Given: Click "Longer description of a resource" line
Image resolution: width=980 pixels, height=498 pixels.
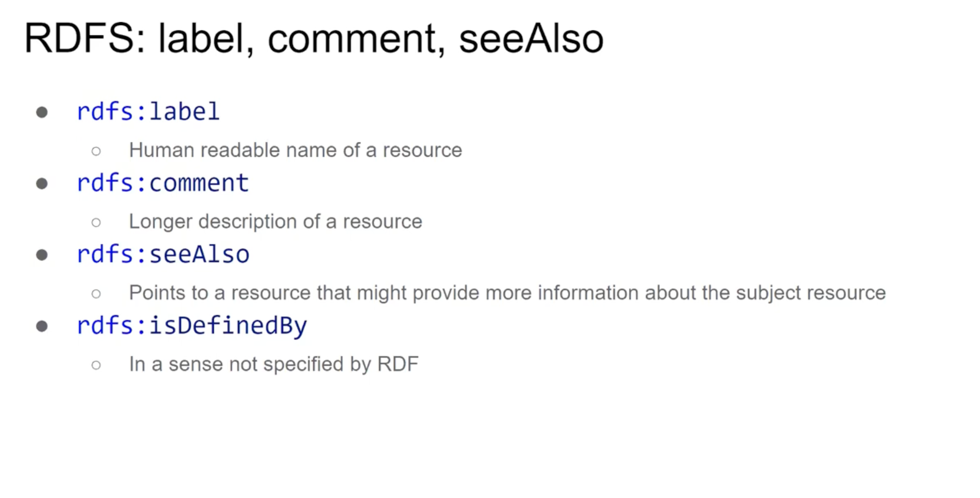Looking at the screenshot, I should (276, 221).
